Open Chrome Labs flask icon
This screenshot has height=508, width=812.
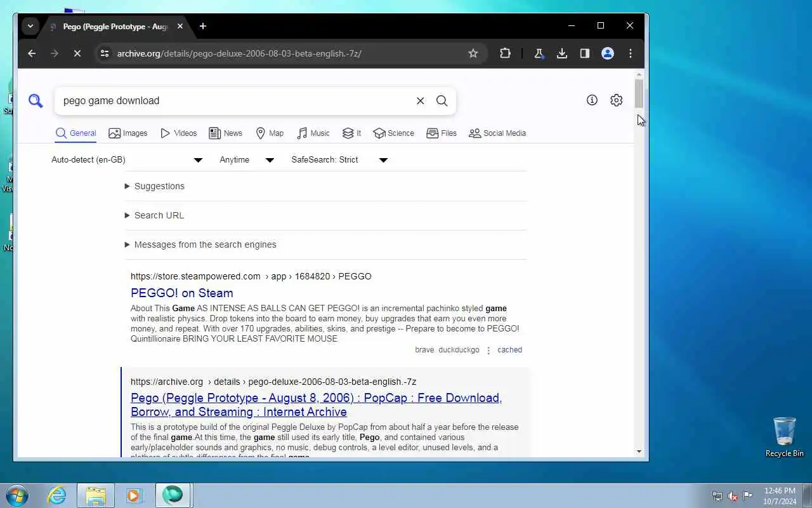point(539,53)
